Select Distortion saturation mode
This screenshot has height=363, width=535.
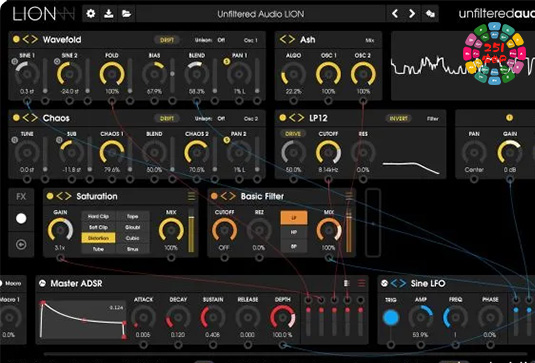pos(98,238)
